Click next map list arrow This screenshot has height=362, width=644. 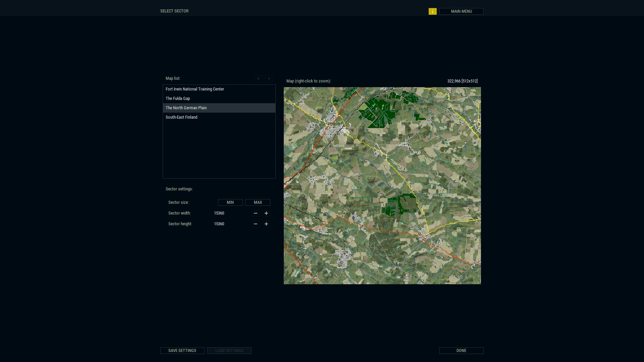click(269, 78)
